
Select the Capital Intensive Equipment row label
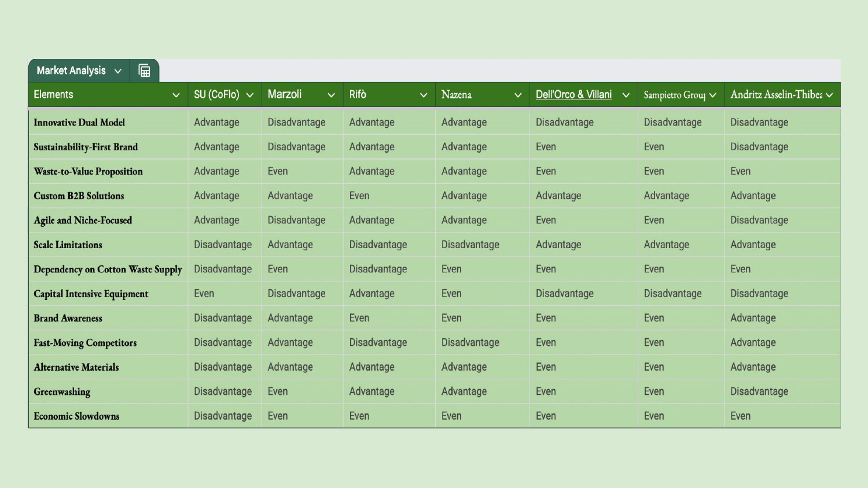(x=91, y=294)
